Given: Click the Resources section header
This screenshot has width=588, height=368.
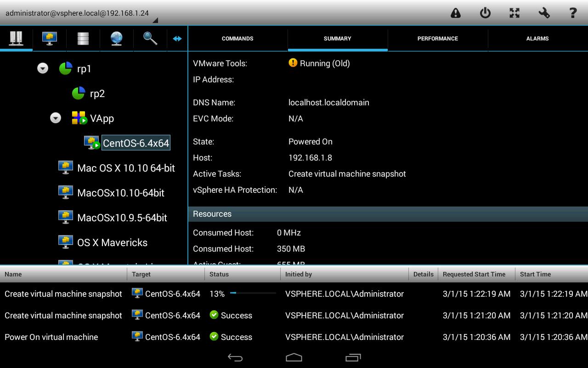Looking at the screenshot, I should pos(388,214).
